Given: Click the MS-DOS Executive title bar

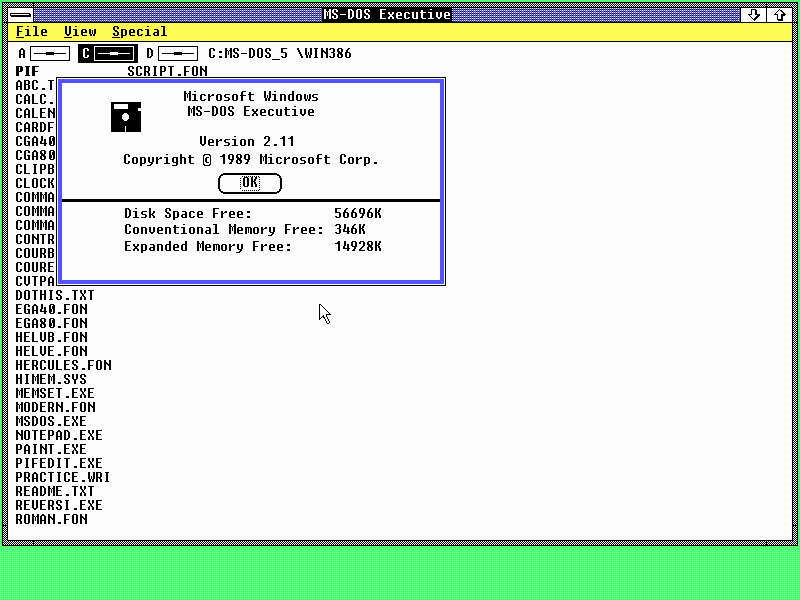Looking at the screenshot, I should [387, 15].
